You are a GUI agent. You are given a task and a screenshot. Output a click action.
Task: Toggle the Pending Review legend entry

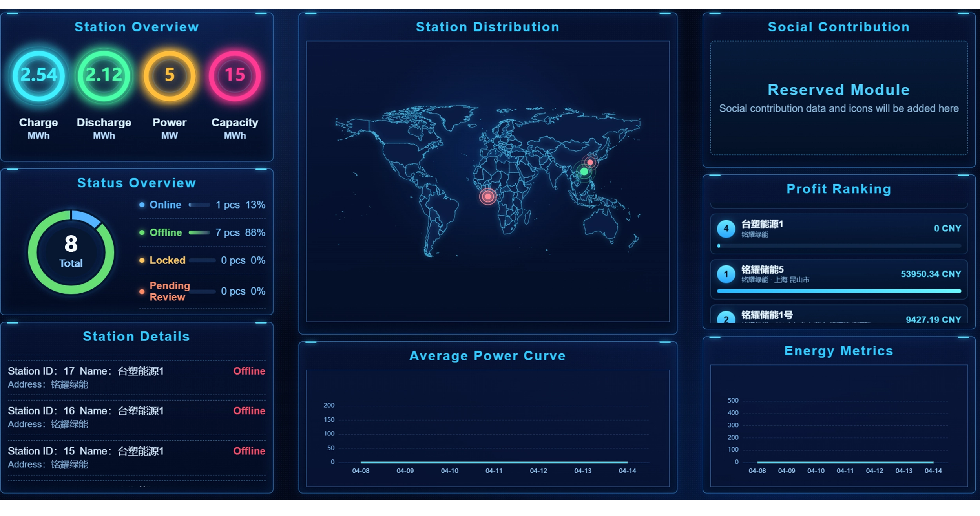(169, 291)
